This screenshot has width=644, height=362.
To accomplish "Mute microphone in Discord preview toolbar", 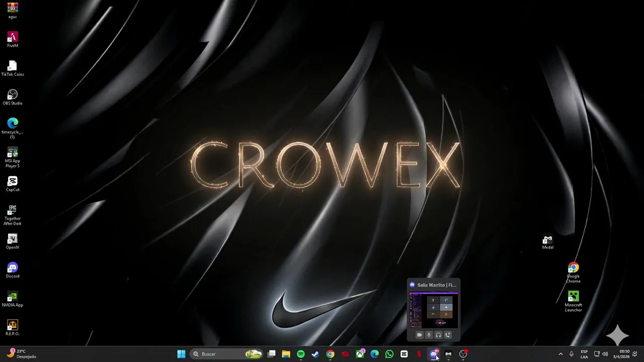I will tap(429, 335).
